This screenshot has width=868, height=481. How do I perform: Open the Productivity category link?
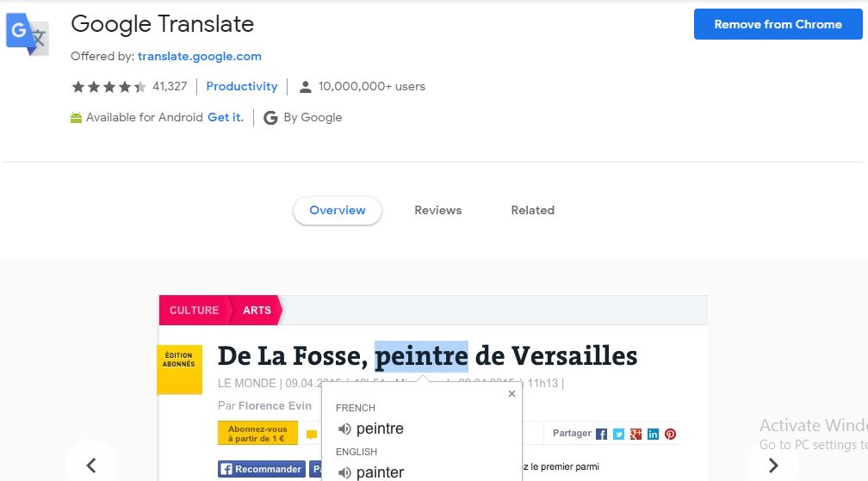(241, 87)
